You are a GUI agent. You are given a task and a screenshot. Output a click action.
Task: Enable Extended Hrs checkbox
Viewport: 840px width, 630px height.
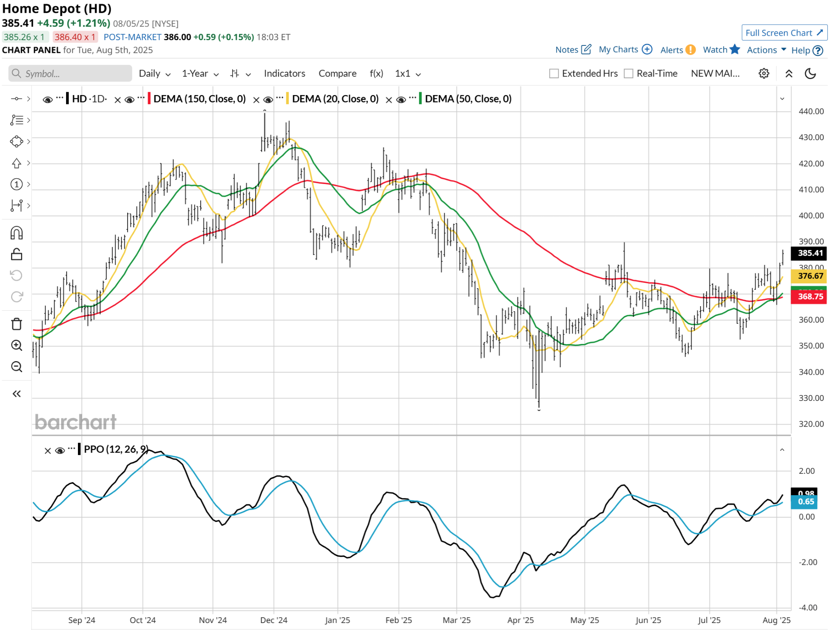554,74
